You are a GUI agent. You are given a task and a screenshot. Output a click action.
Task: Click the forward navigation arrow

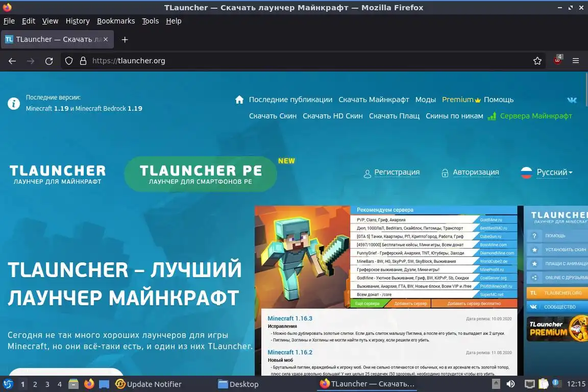click(31, 61)
